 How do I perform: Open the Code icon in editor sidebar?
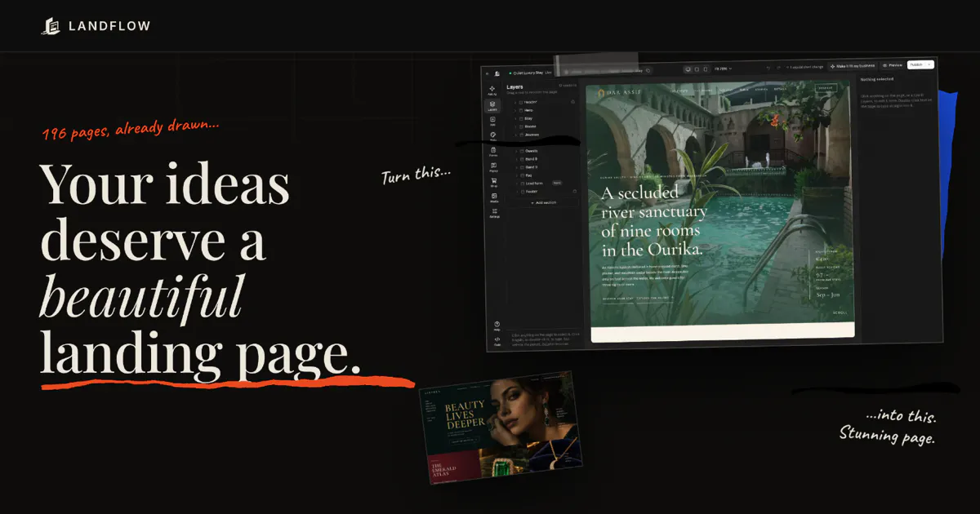click(x=496, y=340)
